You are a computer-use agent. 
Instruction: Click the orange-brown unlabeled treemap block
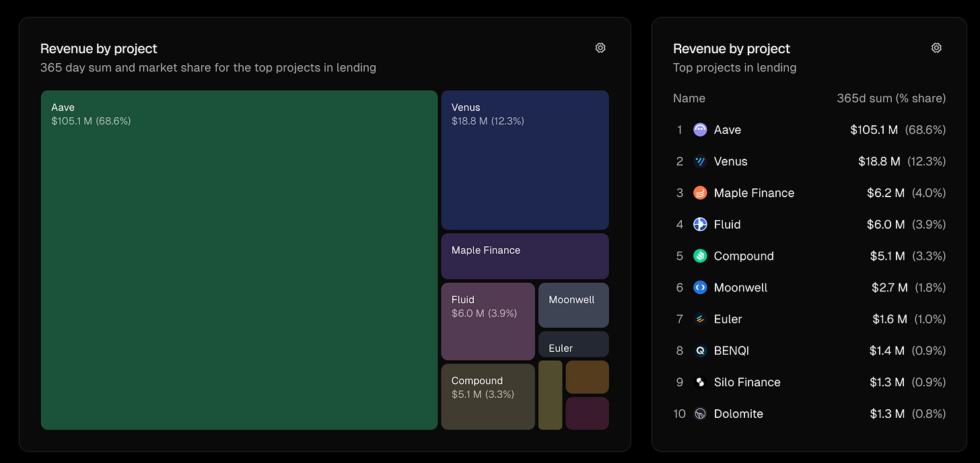(587, 377)
